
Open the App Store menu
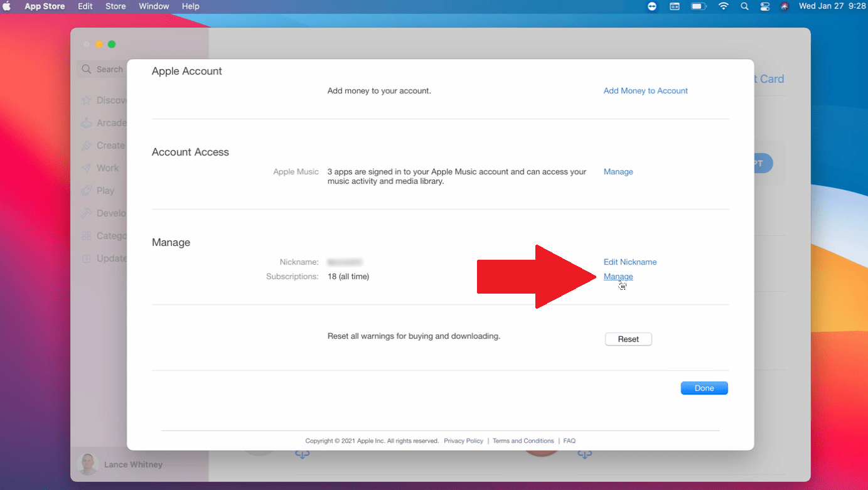pos(46,6)
